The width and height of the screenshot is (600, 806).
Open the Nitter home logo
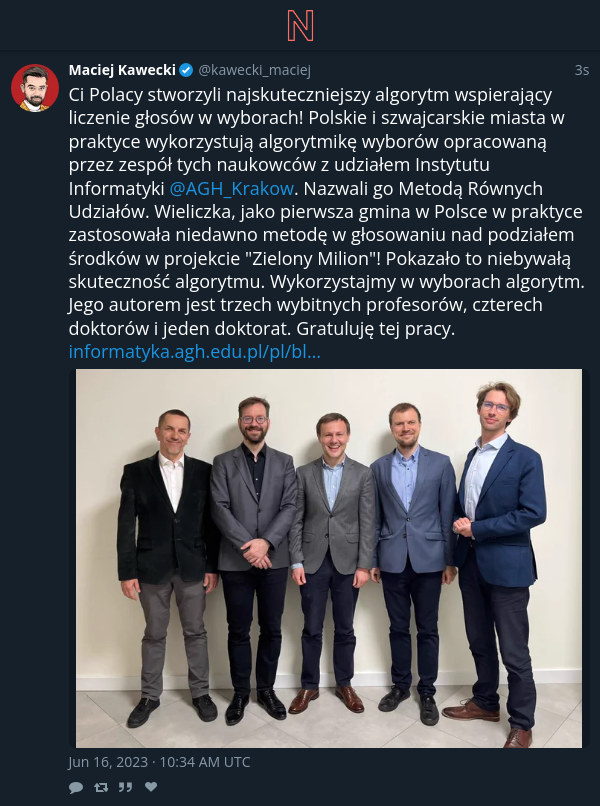pos(300,26)
